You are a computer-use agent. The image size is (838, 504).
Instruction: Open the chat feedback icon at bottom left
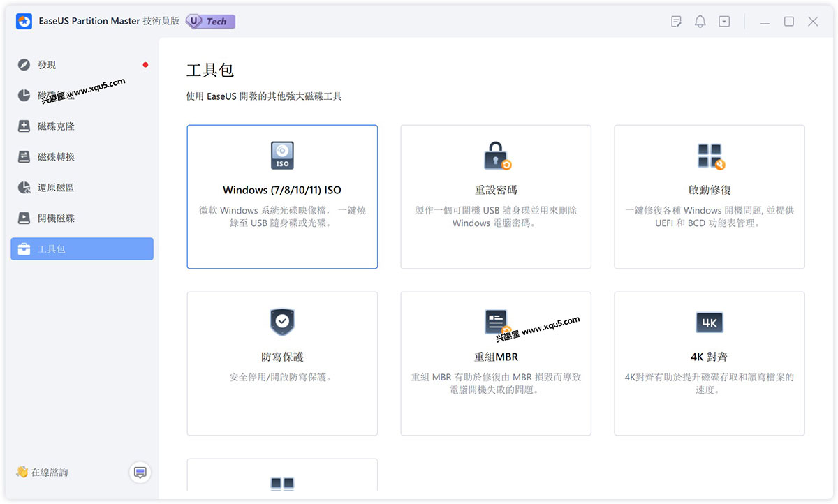pyautogui.click(x=140, y=473)
